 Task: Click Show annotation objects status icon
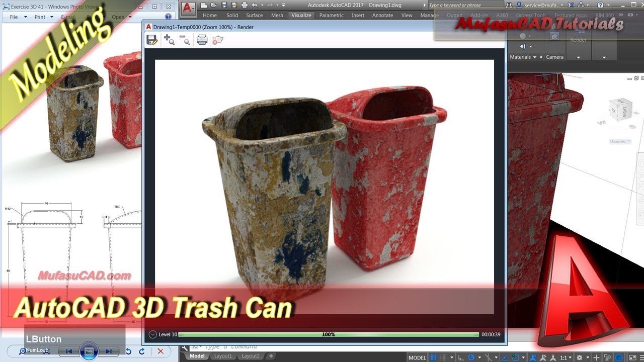(533, 357)
